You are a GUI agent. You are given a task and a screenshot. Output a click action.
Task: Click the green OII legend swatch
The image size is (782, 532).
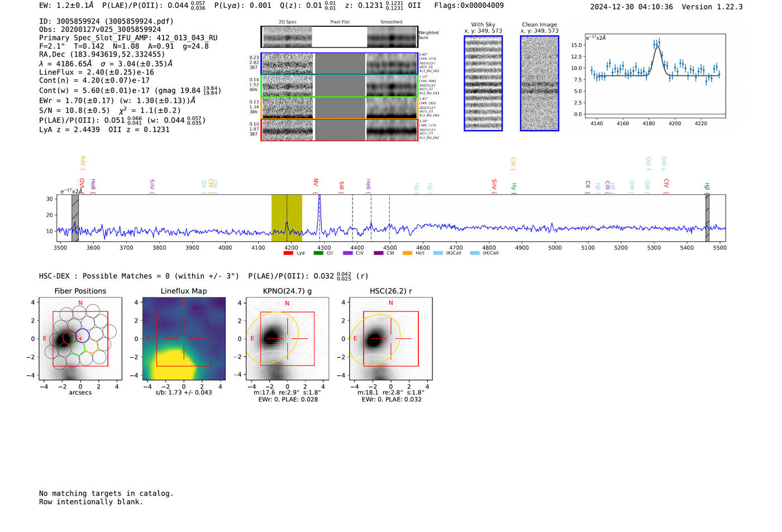(x=318, y=253)
